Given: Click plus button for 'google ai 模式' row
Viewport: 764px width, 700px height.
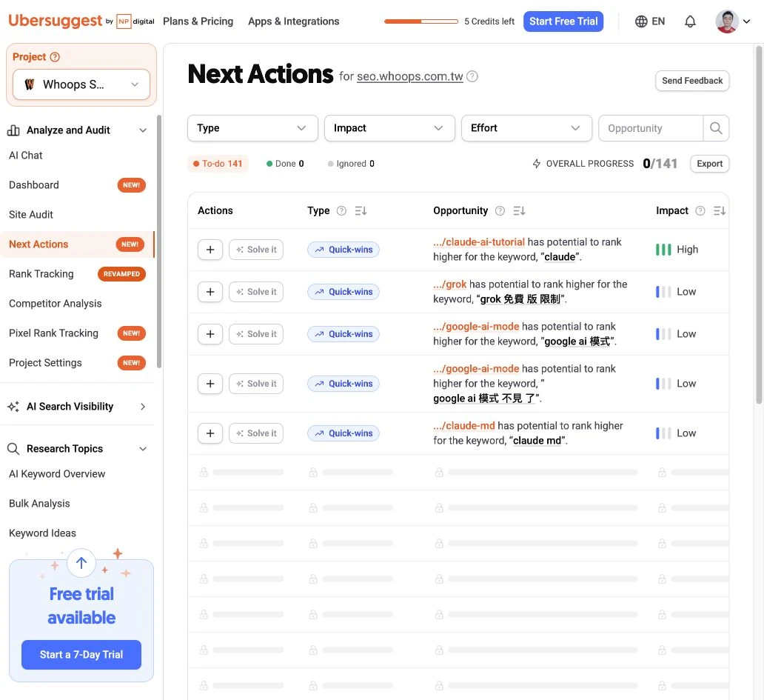Looking at the screenshot, I should pyautogui.click(x=210, y=334).
